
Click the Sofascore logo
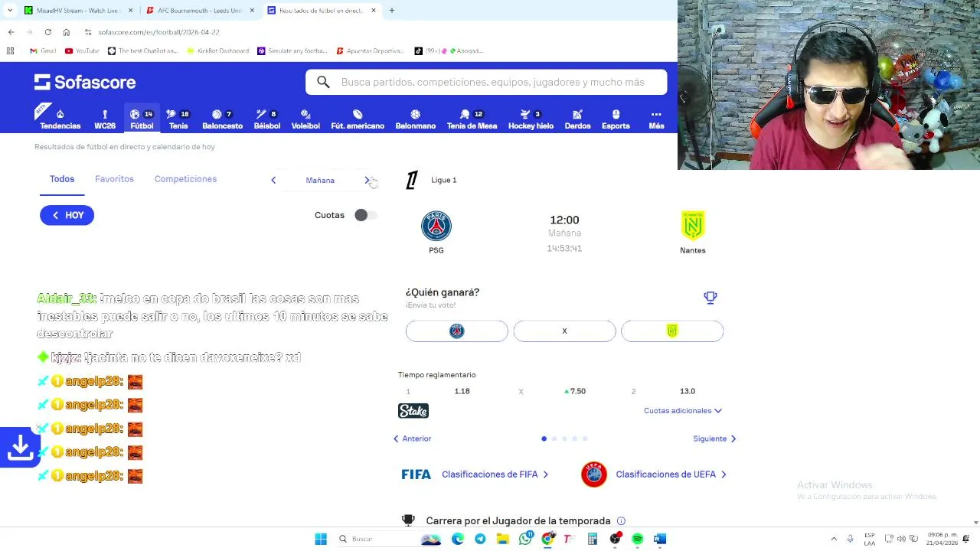coord(85,82)
